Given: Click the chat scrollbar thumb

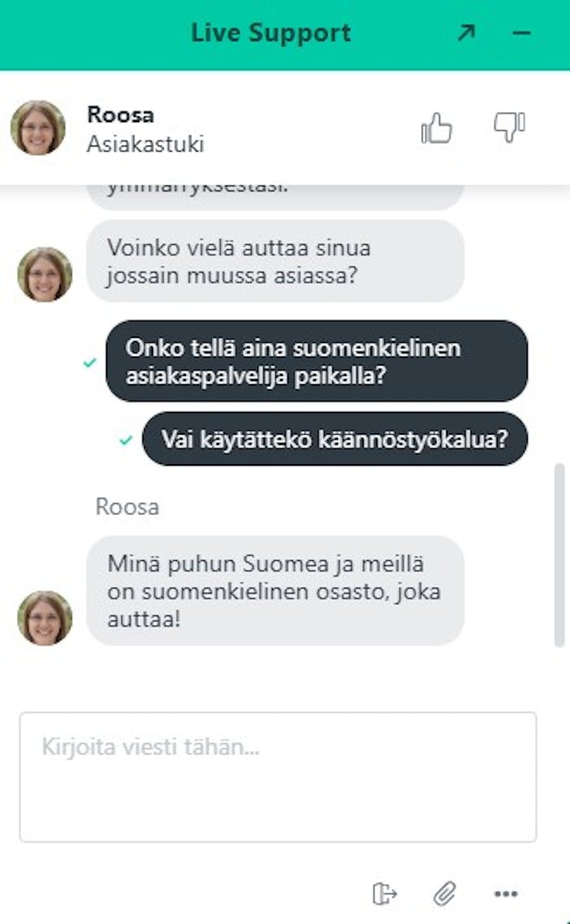Looking at the screenshot, I should tap(559, 555).
